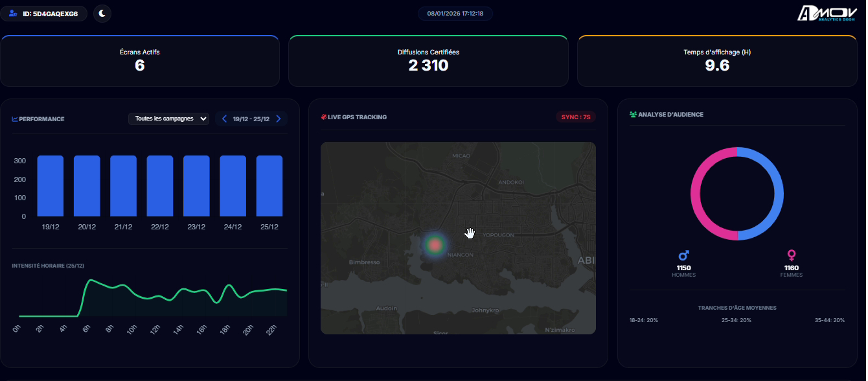Select the blue male symbol icon above Hommes
868x381 pixels.
[683, 256]
